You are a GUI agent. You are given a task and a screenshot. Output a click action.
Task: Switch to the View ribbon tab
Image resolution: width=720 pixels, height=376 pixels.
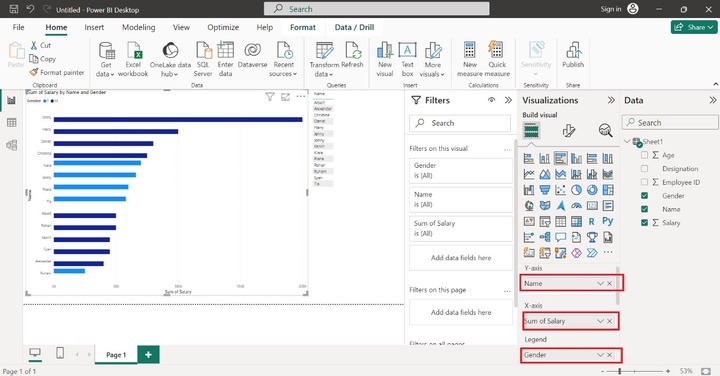pos(181,28)
